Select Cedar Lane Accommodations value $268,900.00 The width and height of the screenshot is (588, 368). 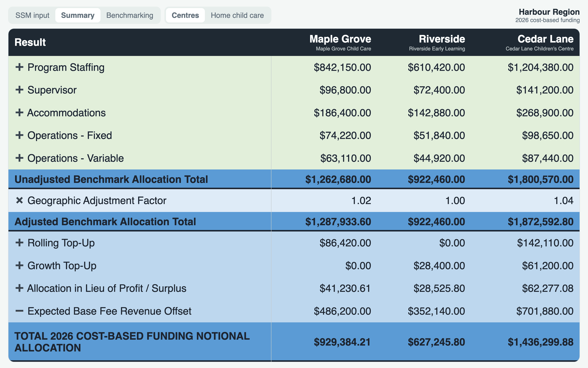click(x=545, y=113)
